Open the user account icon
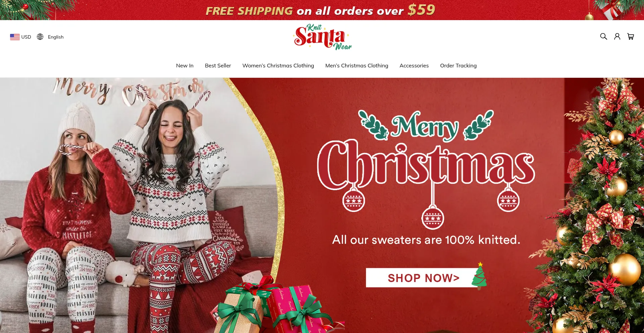Viewport: 644px width, 333px height. (617, 37)
